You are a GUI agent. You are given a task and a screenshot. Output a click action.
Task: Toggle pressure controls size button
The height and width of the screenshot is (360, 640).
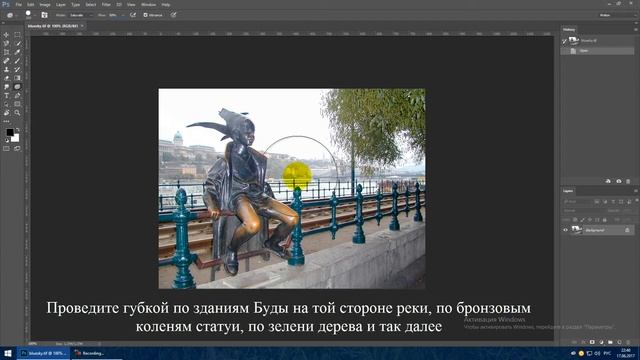tap(173, 15)
